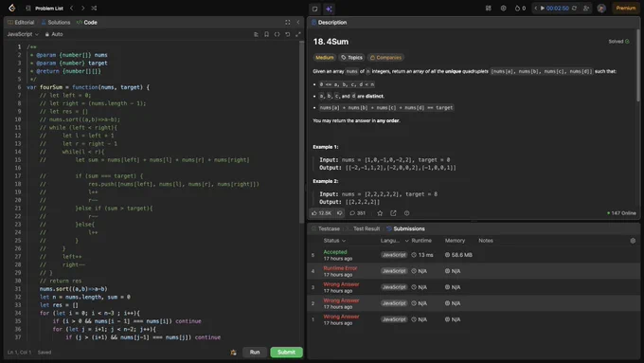This screenshot has height=363, width=644.
Task: Go to previous problem arrow
Action: click(71, 9)
